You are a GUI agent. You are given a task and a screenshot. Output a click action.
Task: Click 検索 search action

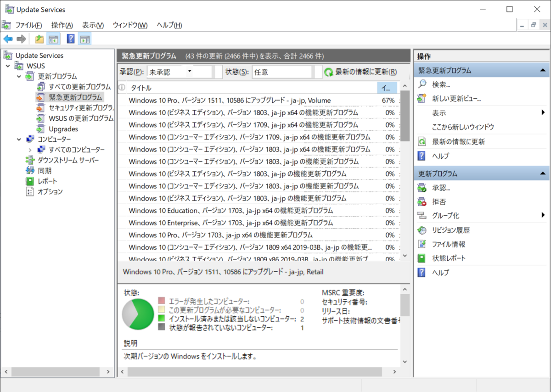point(441,84)
